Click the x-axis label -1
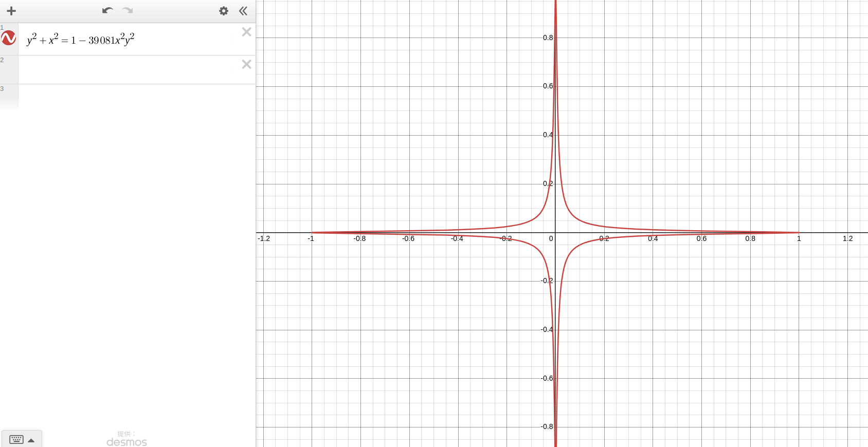868x447 pixels. point(311,238)
